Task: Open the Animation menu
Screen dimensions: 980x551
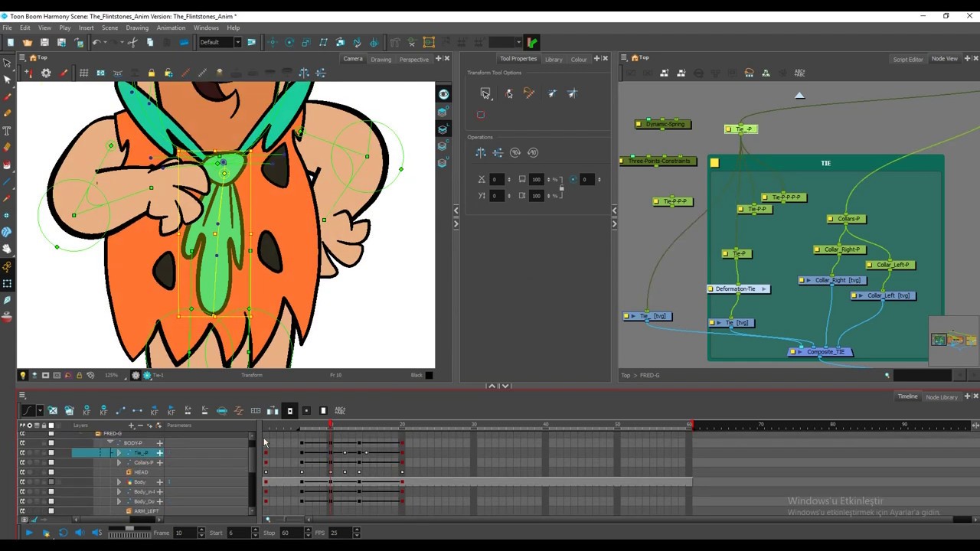Action: click(171, 28)
